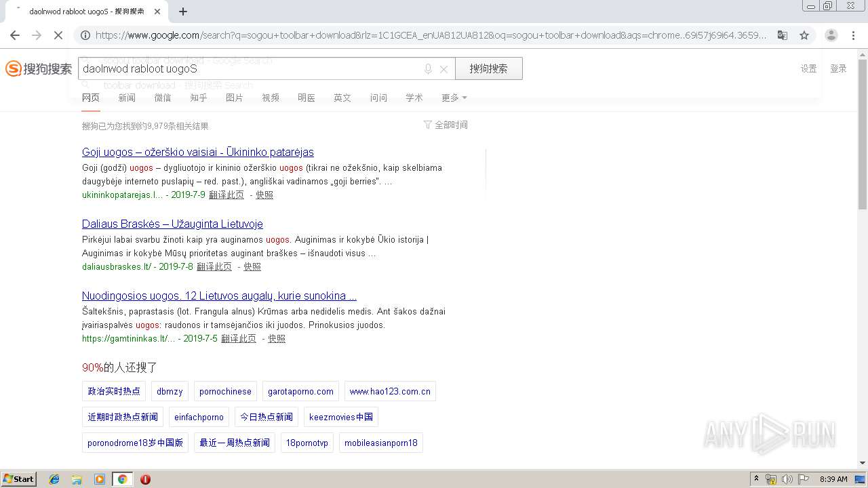Click the microphone voice search icon
This screenshot has height=488, width=868.
click(428, 69)
